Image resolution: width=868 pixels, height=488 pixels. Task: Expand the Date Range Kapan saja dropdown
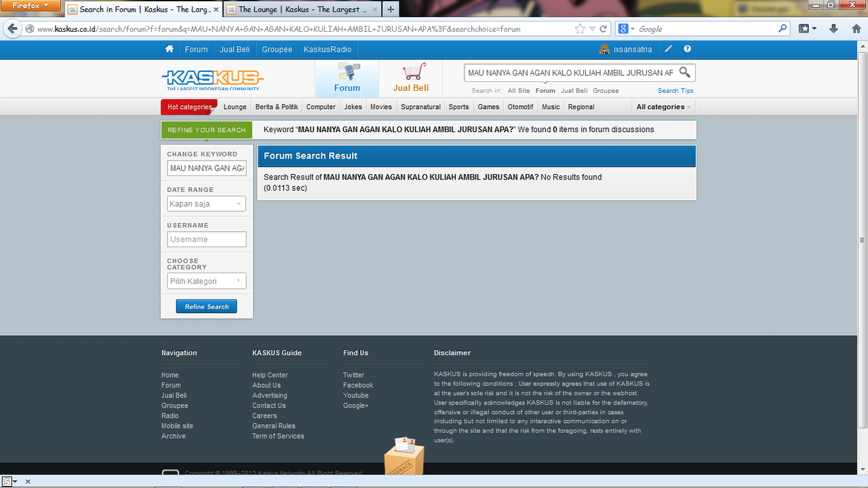(207, 203)
